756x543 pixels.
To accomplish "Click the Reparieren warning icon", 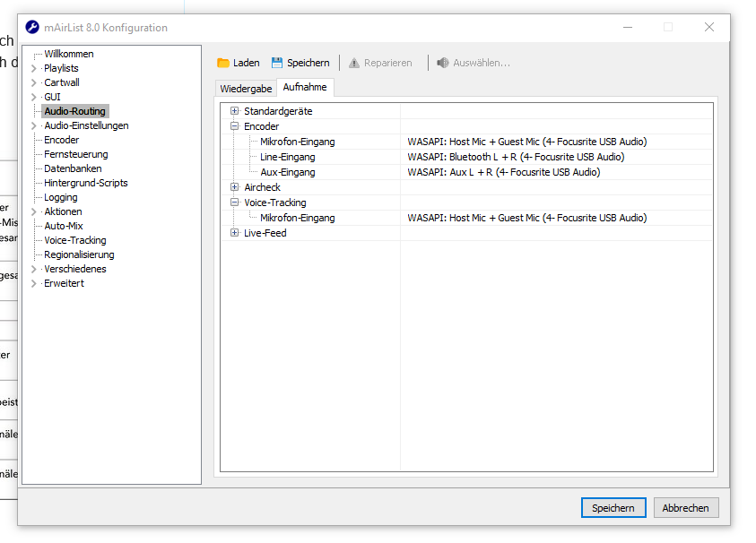I will click(x=354, y=63).
